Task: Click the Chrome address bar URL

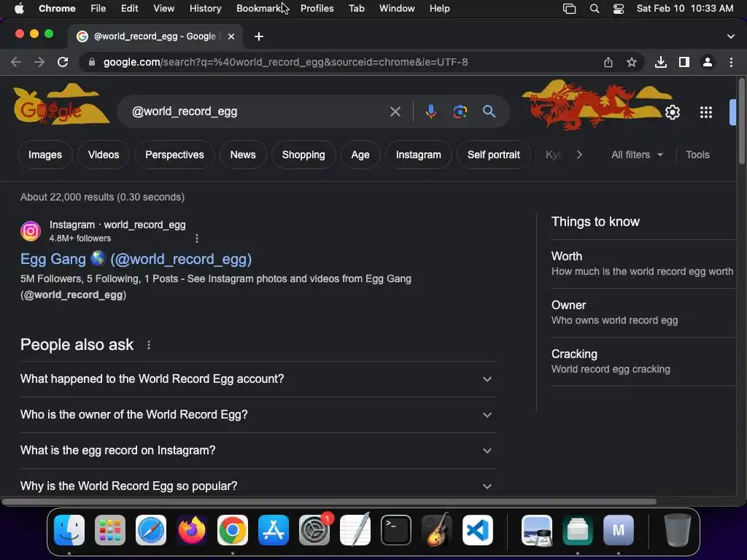Action: 286,62
